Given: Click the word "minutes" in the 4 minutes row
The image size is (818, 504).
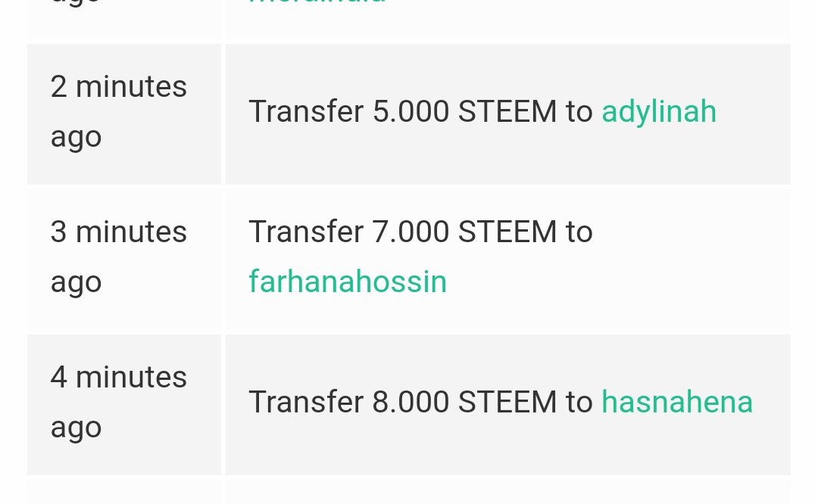Looking at the screenshot, I should click(131, 378).
